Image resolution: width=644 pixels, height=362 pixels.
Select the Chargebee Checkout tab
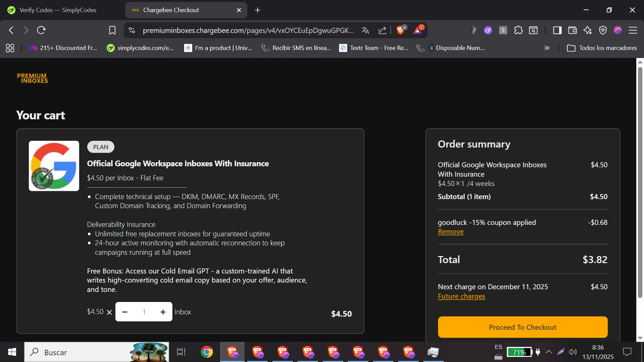click(x=186, y=10)
